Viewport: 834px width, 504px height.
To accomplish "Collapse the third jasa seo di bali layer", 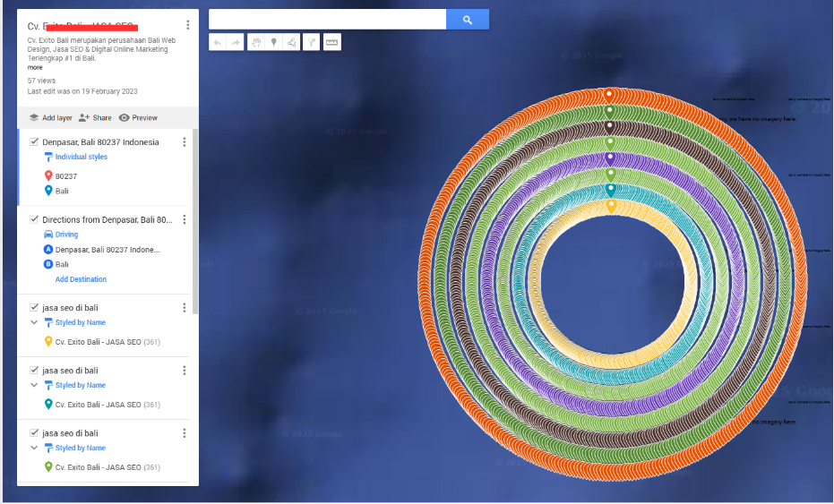I will coord(34,448).
